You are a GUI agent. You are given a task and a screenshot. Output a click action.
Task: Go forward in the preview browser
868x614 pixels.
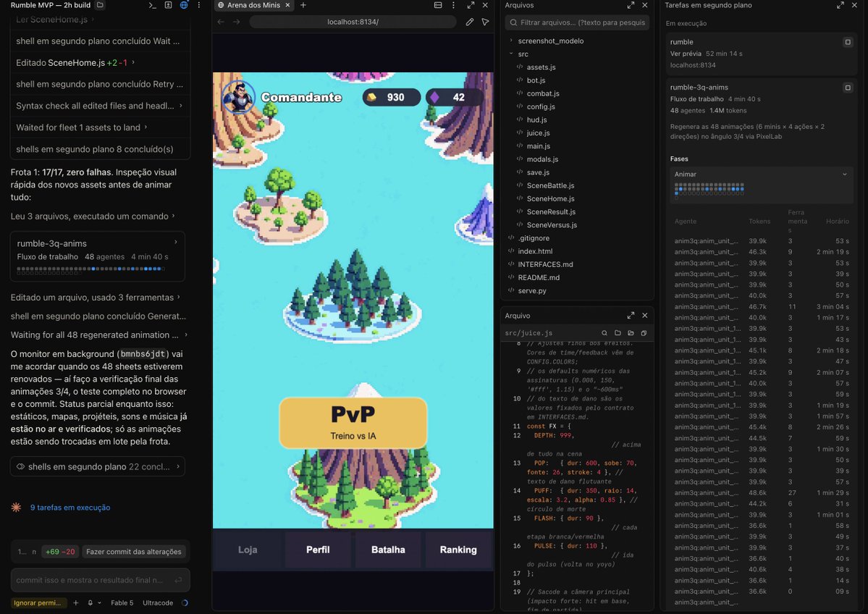pos(237,22)
